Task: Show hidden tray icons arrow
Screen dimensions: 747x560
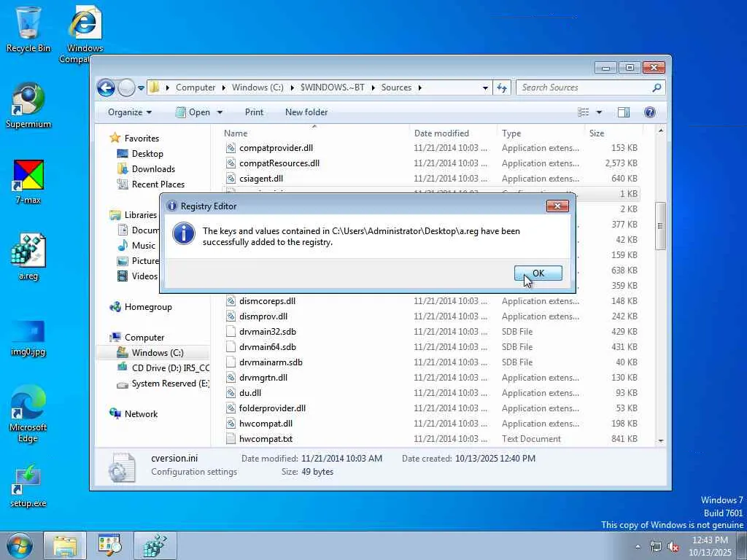Action: pyautogui.click(x=638, y=547)
